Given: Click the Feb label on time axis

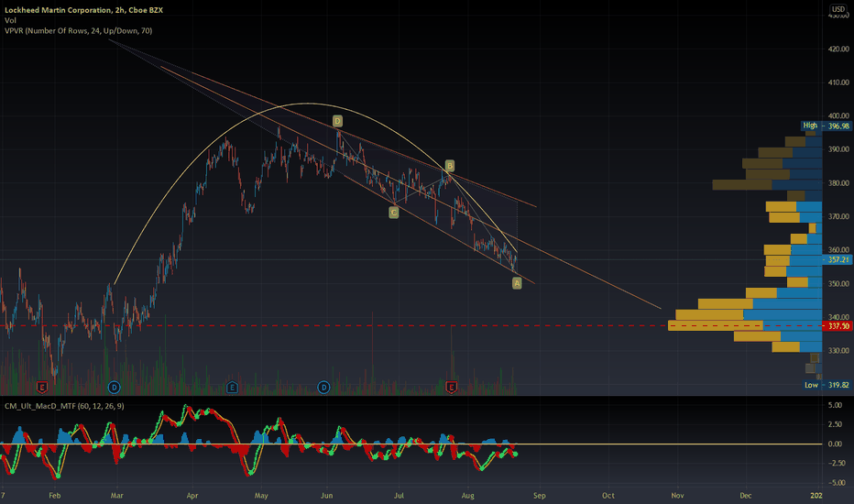Looking at the screenshot, I should (54, 495).
